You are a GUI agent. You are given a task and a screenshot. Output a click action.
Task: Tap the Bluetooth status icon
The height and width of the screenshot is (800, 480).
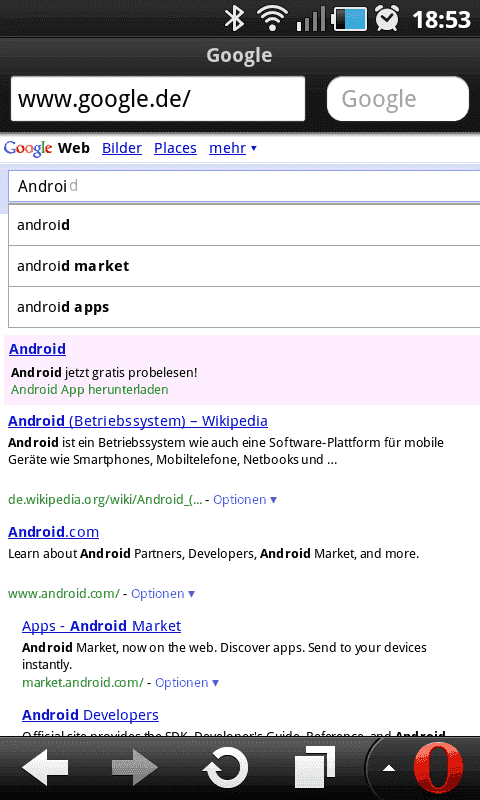tap(235, 18)
